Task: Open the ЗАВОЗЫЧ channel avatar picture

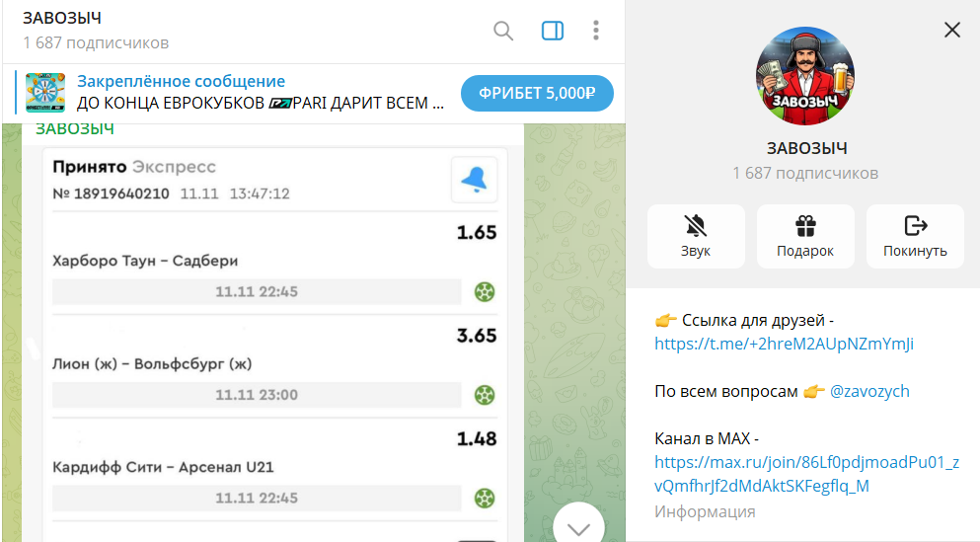Action: click(805, 76)
